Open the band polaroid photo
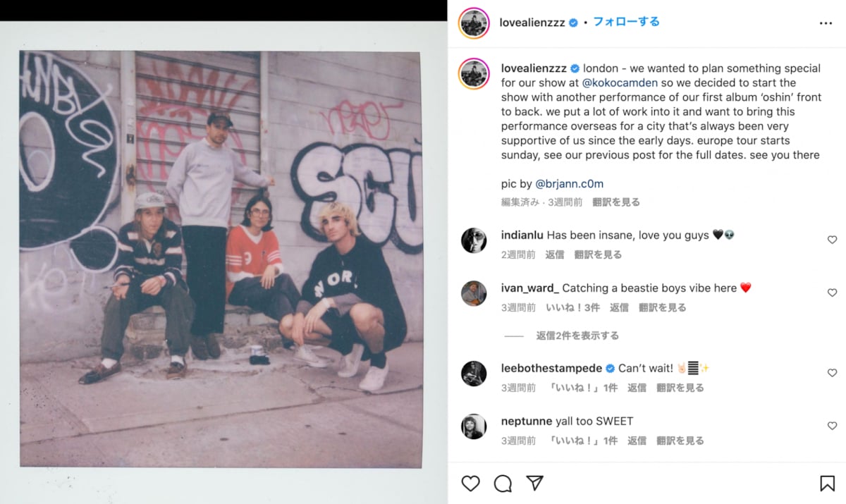This screenshot has width=846, height=504. pos(221,259)
